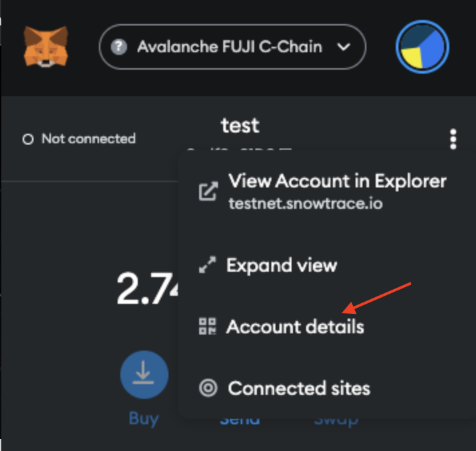Click the question mark network icon
The height and width of the screenshot is (451, 476).
pyautogui.click(x=119, y=47)
